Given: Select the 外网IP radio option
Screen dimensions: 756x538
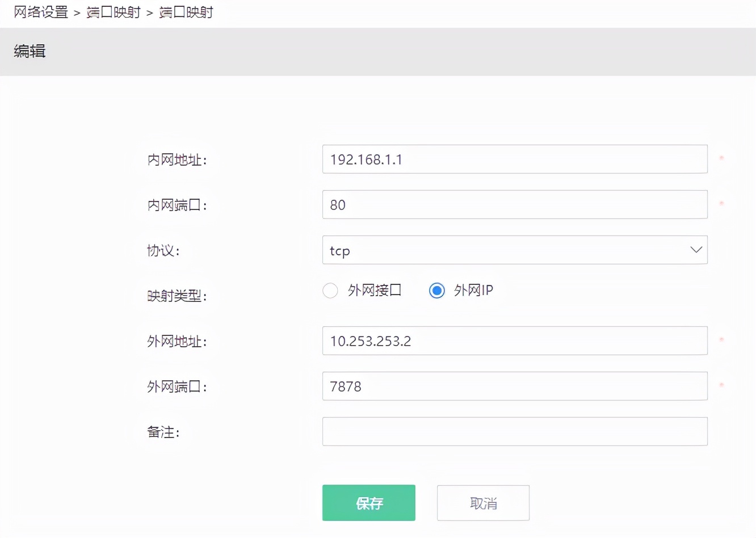Looking at the screenshot, I should tap(437, 291).
